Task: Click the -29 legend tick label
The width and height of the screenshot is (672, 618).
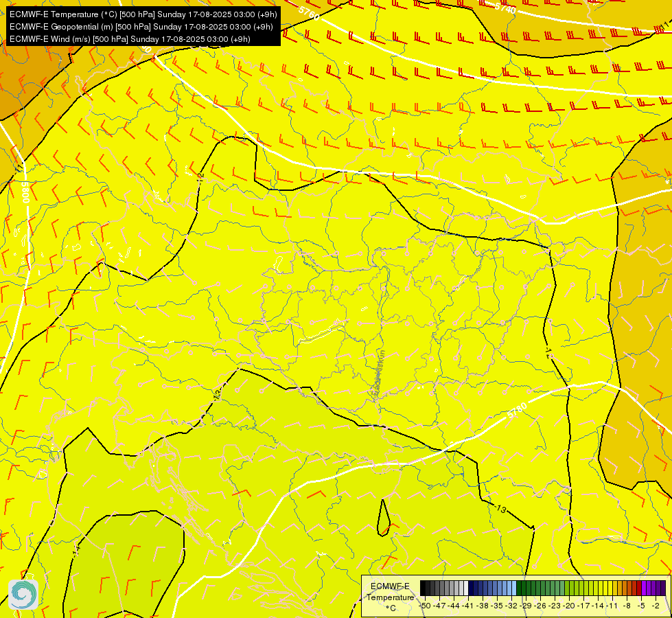Action: (526, 606)
